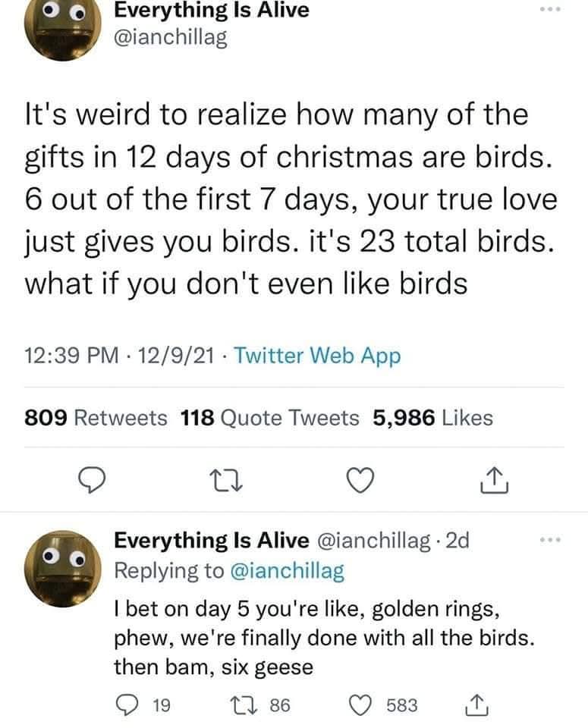Screen dimensions: 588x728
Task: Click the @ianchillag handle at top
Action: pos(169,38)
